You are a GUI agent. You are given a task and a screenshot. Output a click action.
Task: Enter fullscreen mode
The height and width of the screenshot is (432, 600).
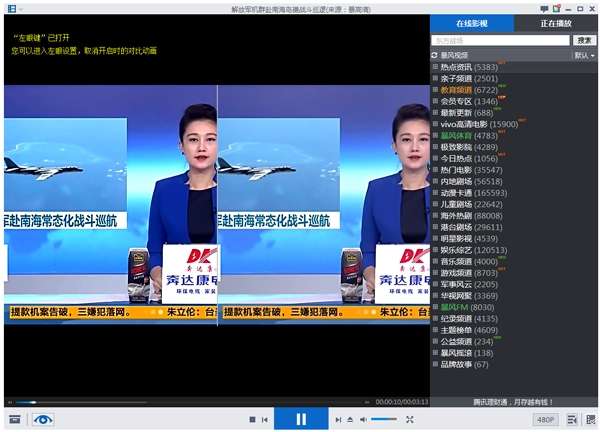pyautogui.click(x=409, y=419)
